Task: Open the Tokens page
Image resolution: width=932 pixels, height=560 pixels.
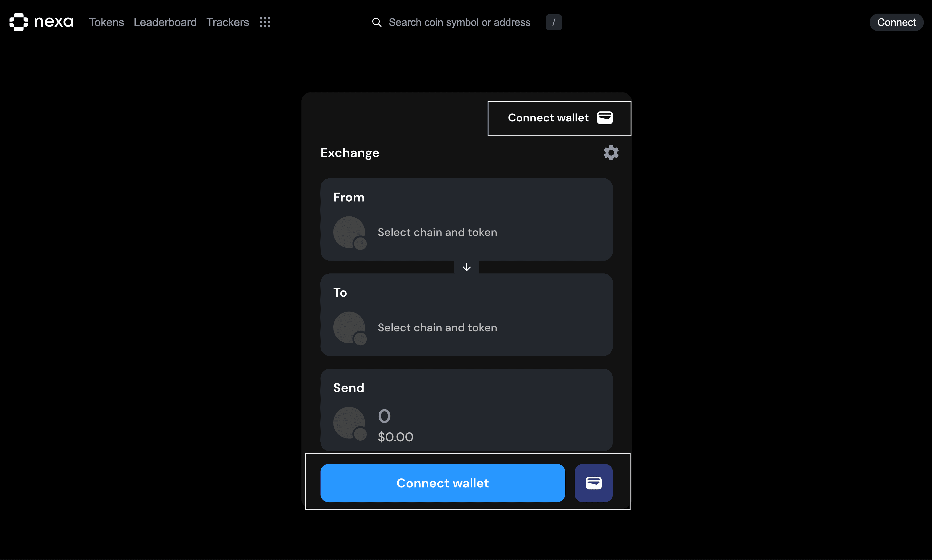Action: tap(106, 22)
